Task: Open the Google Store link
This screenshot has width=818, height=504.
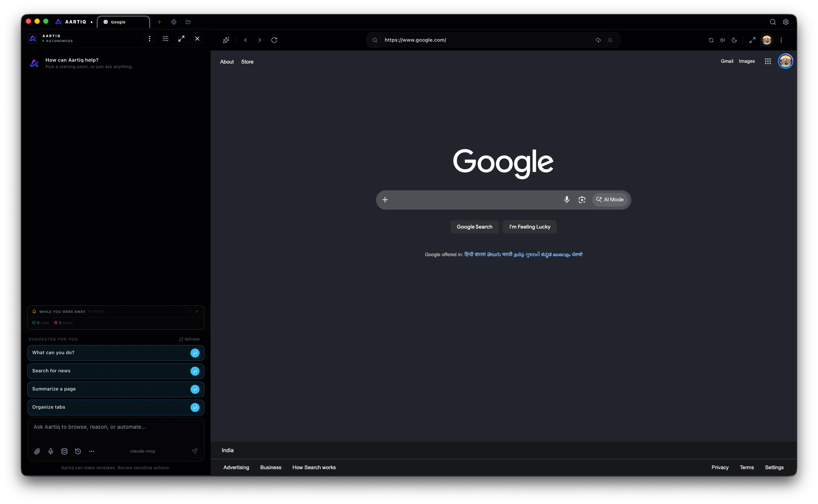Action: (x=247, y=62)
